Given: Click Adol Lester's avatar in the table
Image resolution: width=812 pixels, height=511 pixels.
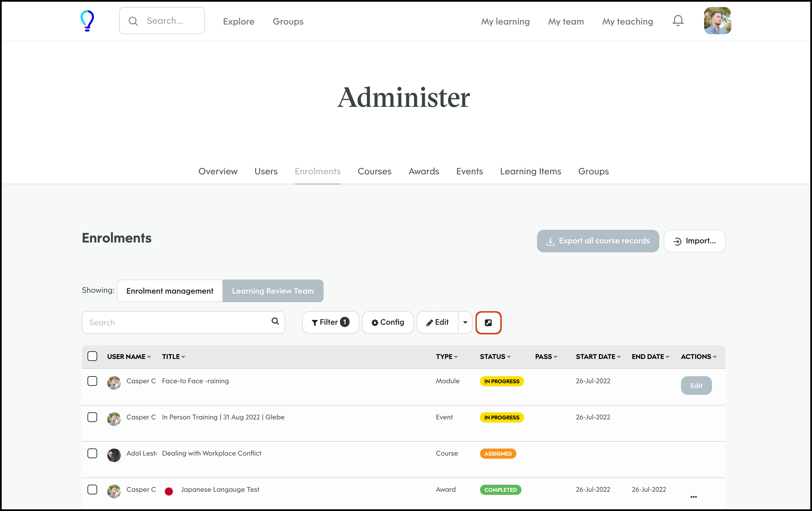Looking at the screenshot, I should tap(114, 455).
